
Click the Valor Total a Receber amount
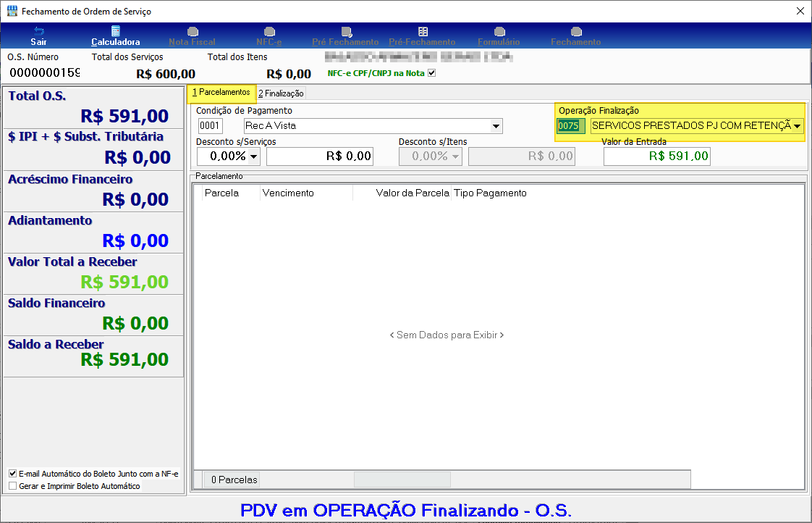coord(124,282)
